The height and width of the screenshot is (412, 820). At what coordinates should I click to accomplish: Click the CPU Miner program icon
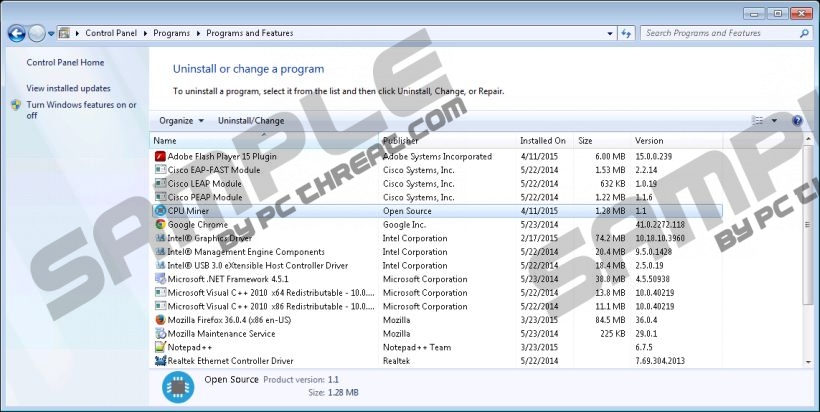[161, 211]
